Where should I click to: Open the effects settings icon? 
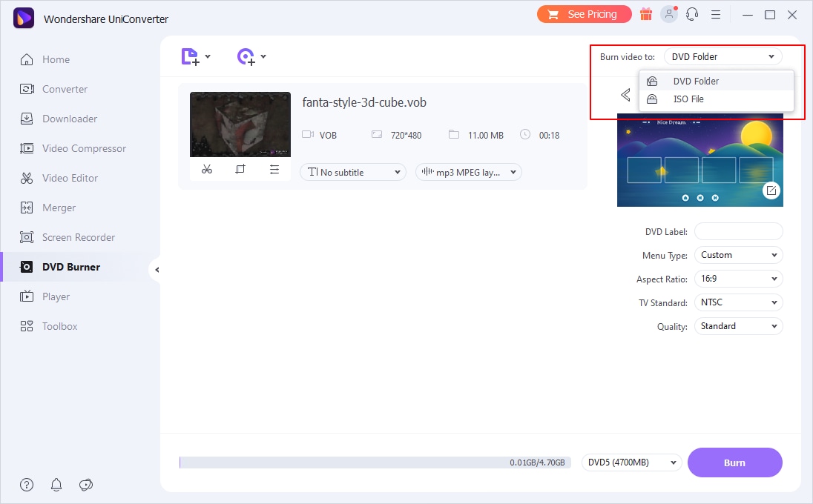click(274, 170)
